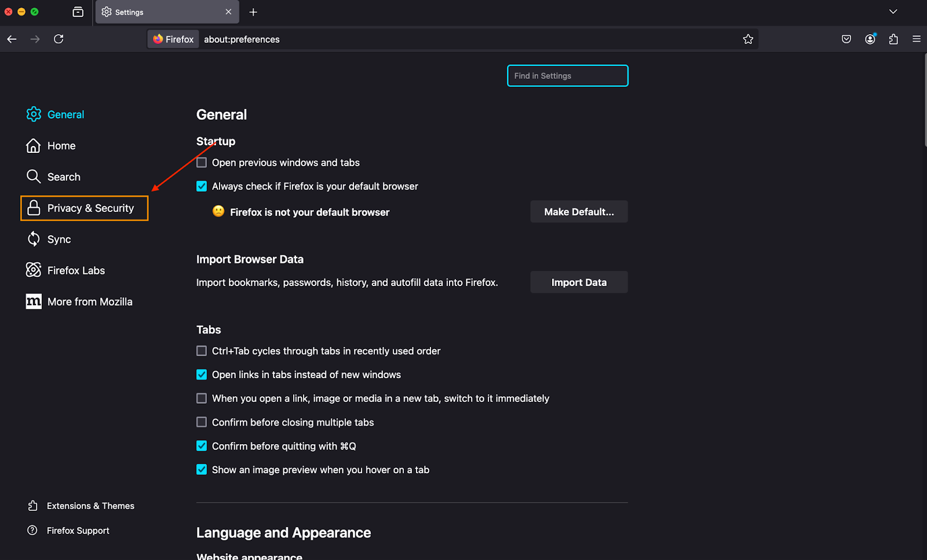Open More from Mozilla category
Screen dimensions: 927x560
(x=79, y=302)
